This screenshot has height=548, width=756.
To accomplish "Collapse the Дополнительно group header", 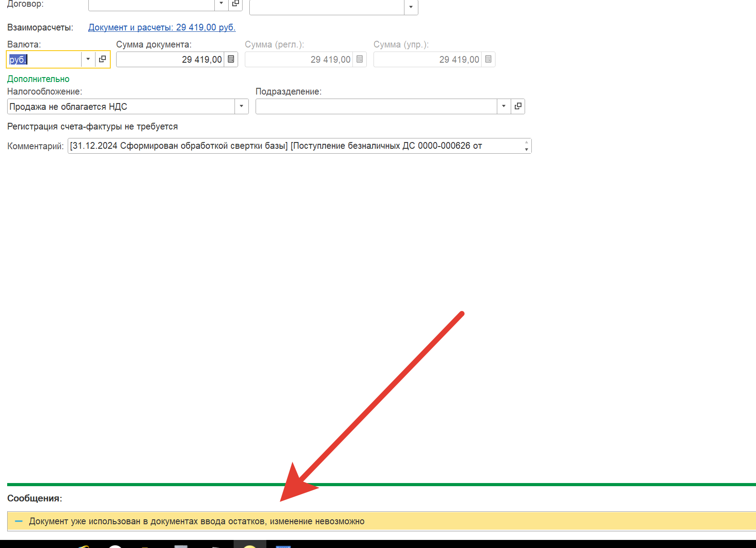I will pos(38,79).
